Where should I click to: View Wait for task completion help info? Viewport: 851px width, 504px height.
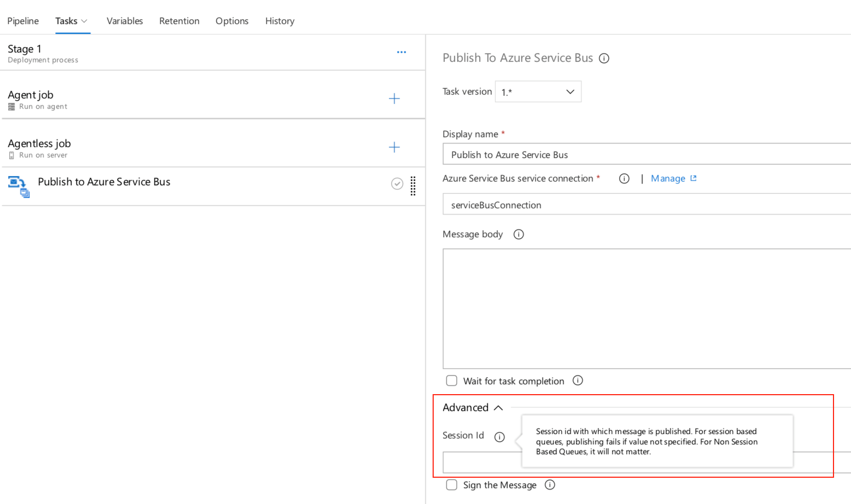(x=578, y=380)
